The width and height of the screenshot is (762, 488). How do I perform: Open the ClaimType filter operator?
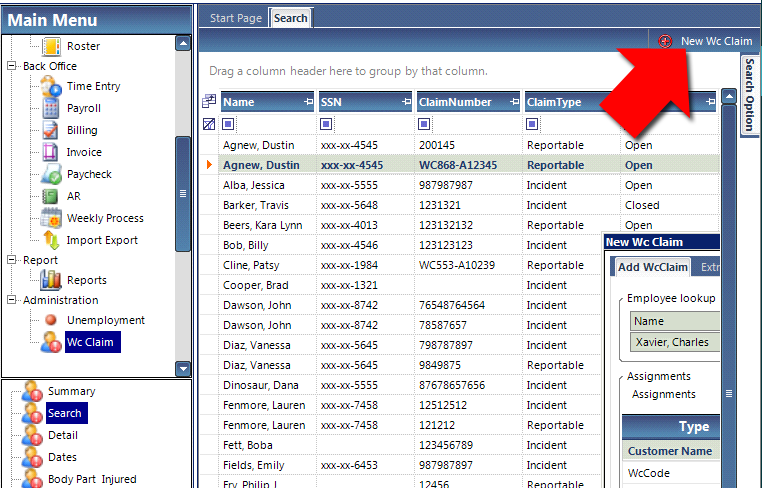(532, 124)
